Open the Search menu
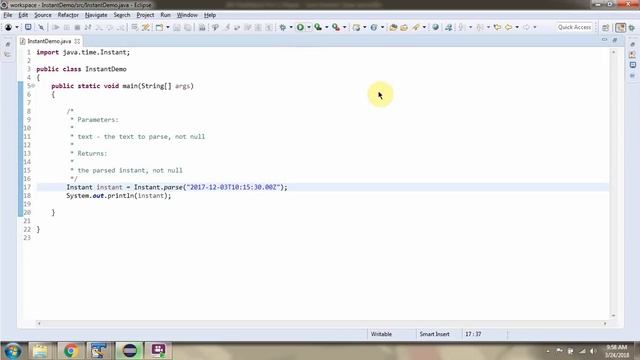Image resolution: width=640 pixels, height=360 pixels. point(122,15)
